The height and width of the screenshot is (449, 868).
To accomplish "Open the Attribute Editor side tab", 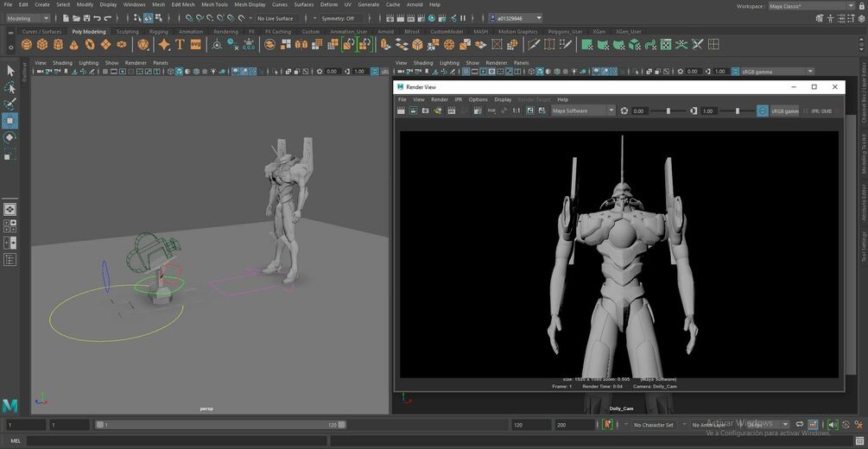I will (864, 202).
